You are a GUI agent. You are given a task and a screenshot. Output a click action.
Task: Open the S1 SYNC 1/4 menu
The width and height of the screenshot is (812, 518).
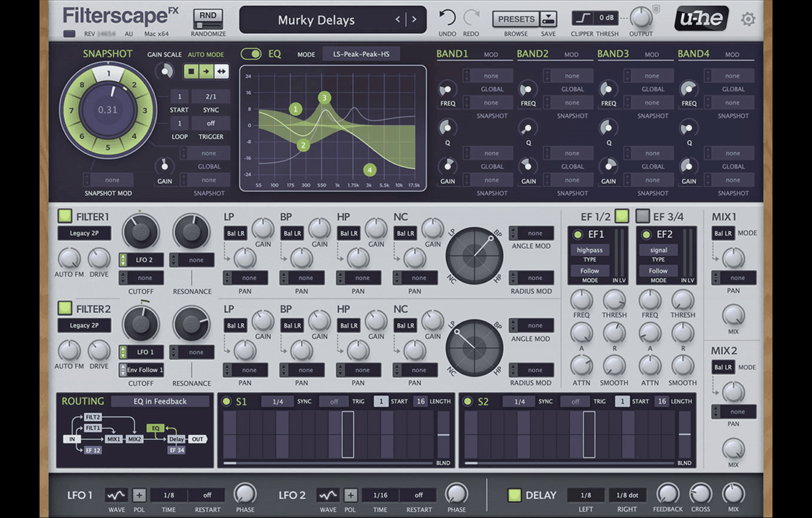(277, 401)
